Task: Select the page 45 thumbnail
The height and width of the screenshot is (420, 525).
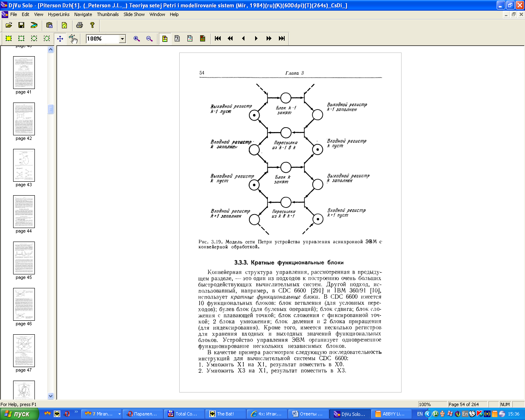Action: coord(24,258)
